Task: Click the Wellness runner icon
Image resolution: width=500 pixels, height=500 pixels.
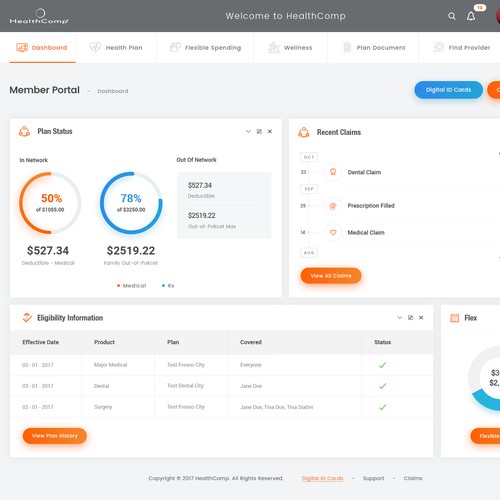Action: [x=274, y=47]
